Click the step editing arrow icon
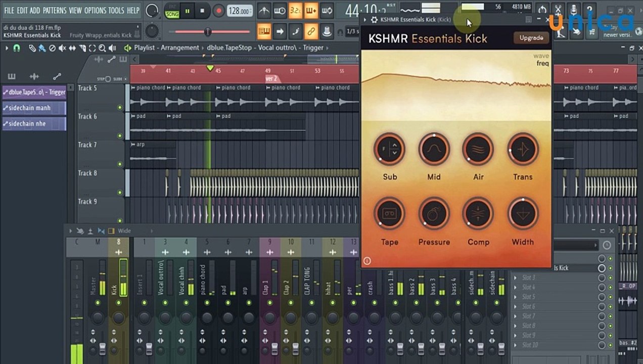Screen dimensions: 643x364 [x=280, y=31]
